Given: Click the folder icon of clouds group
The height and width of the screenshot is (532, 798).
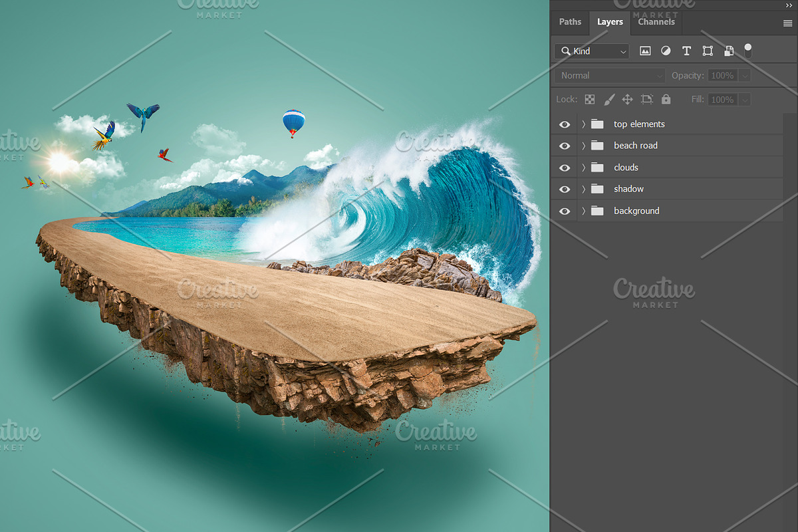Looking at the screenshot, I should (597, 168).
